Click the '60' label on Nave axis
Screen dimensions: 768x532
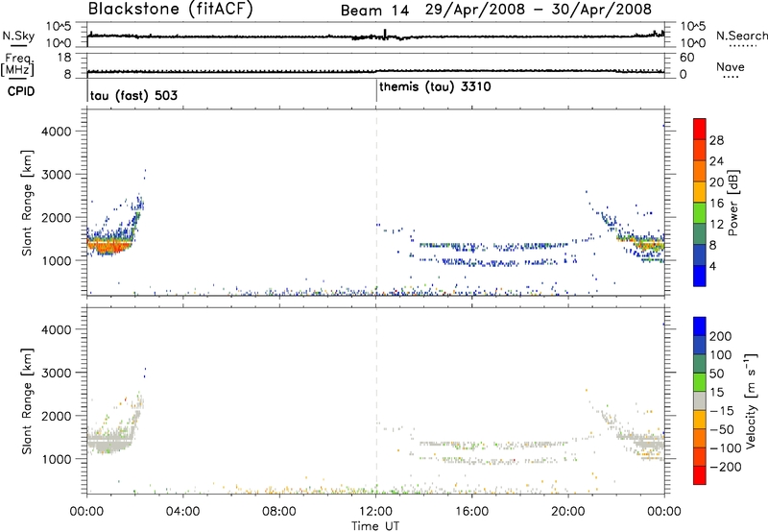687,58
